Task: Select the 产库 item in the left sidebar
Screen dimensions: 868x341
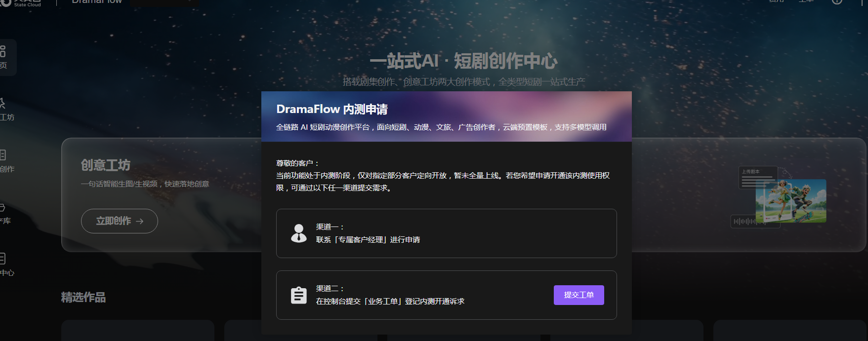Action: pyautogui.click(x=5, y=213)
